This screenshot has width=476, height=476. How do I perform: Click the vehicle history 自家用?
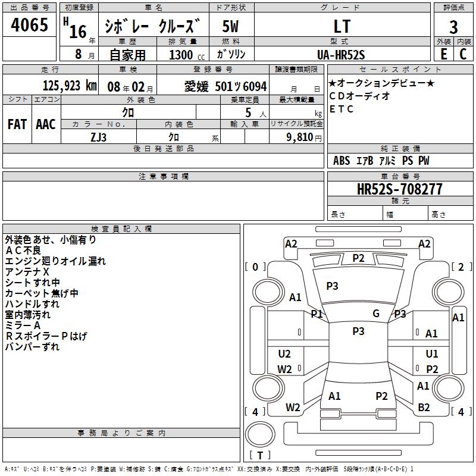[x=127, y=55]
